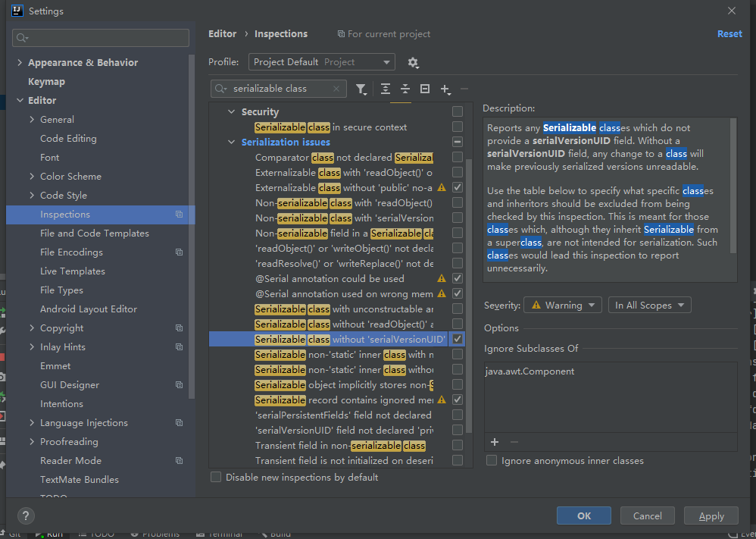Open Font settings page
This screenshot has height=539, width=756.
50,158
